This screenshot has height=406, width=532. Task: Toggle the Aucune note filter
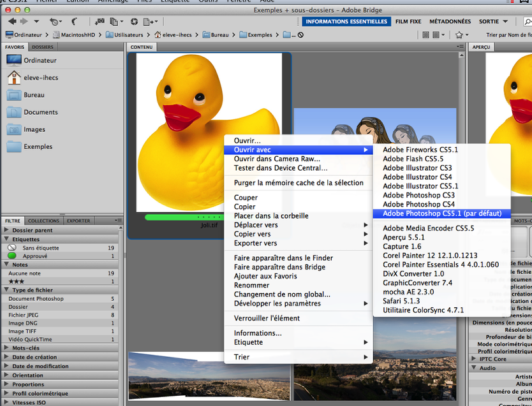(60, 273)
